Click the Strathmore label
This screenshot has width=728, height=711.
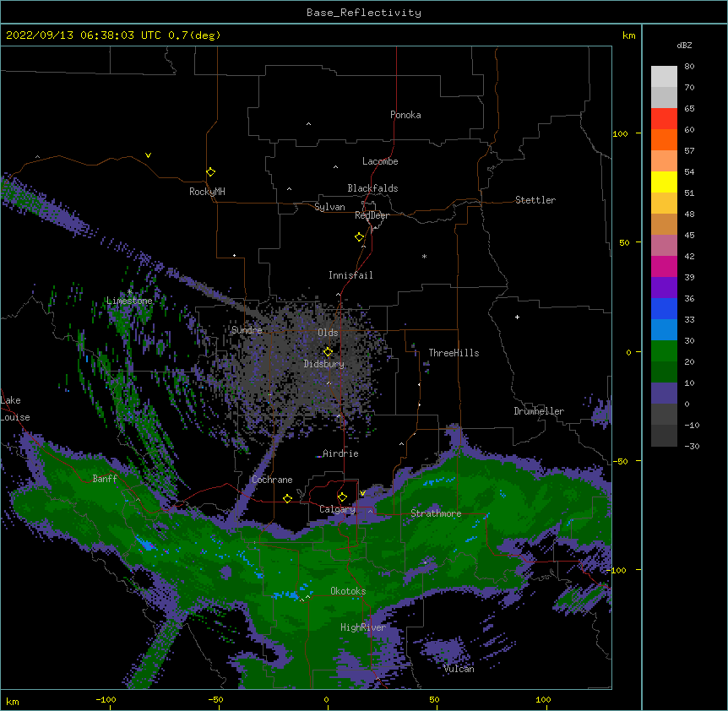click(x=436, y=513)
